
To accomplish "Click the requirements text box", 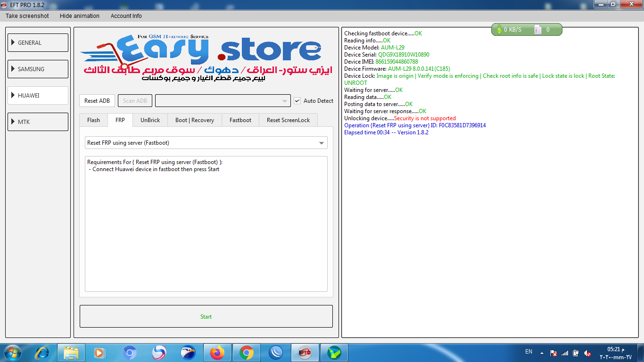I will coord(206,224).
